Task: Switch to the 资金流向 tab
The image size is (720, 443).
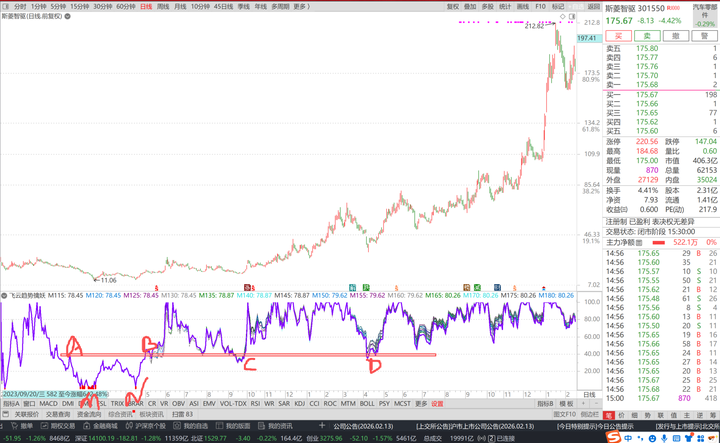Action: (89, 414)
